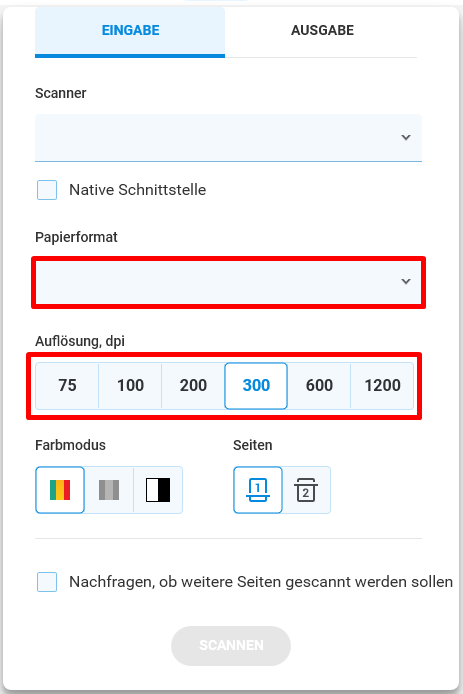463x694 pixels.
Task: Enable the Native Schnittstelle checkbox
Action: (47, 190)
